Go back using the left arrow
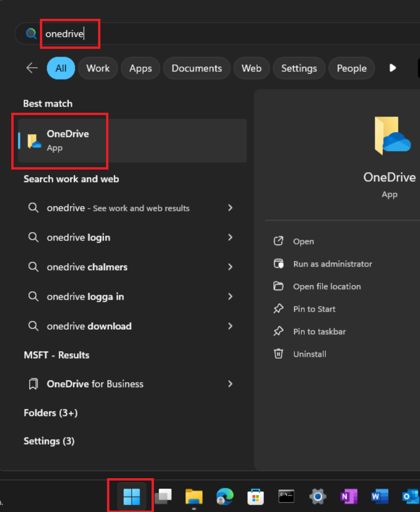The image size is (420, 512). (32, 68)
